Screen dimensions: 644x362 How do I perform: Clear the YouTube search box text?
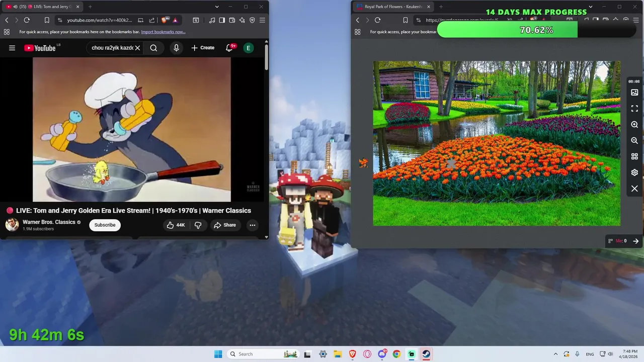coord(137,48)
